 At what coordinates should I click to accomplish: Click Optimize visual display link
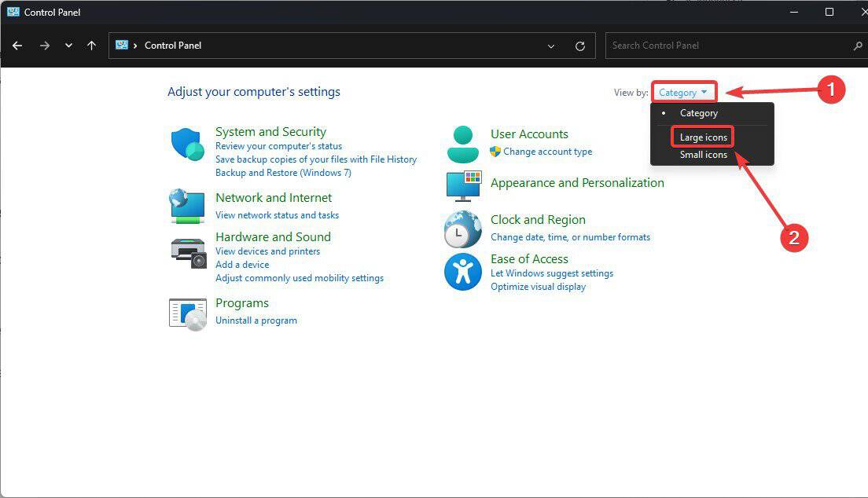[x=538, y=287]
